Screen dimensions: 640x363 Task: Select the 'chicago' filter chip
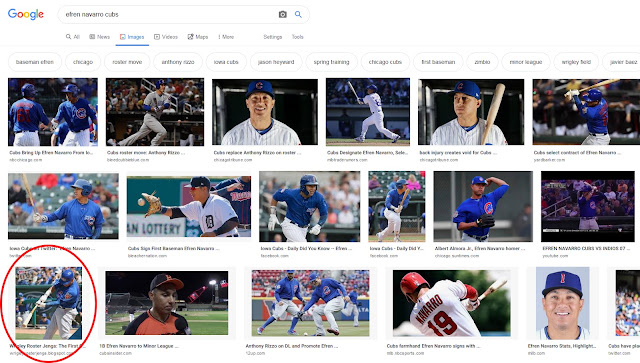tap(83, 62)
